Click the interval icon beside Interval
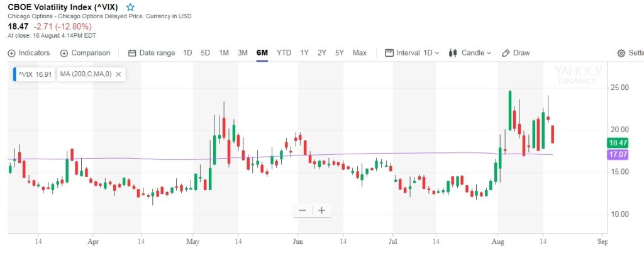 [x=389, y=53]
